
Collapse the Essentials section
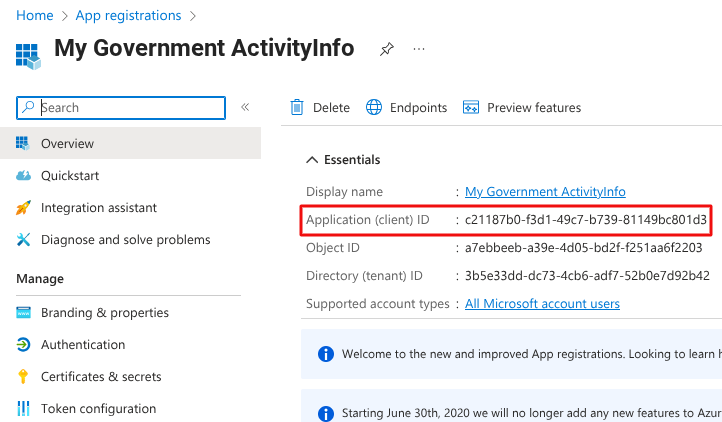313,160
